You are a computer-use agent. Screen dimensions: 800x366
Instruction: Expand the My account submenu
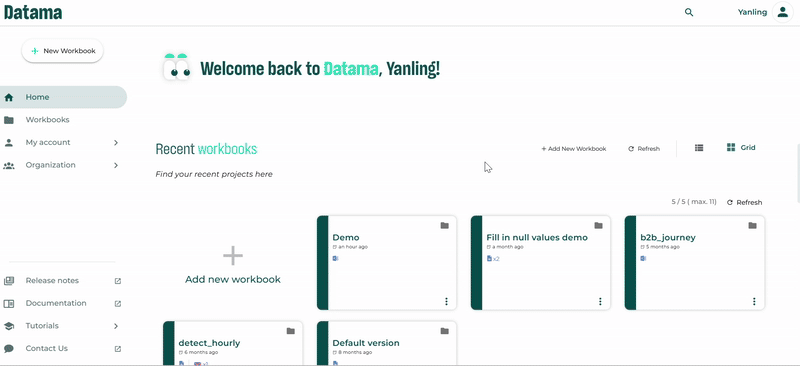click(x=116, y=142)
